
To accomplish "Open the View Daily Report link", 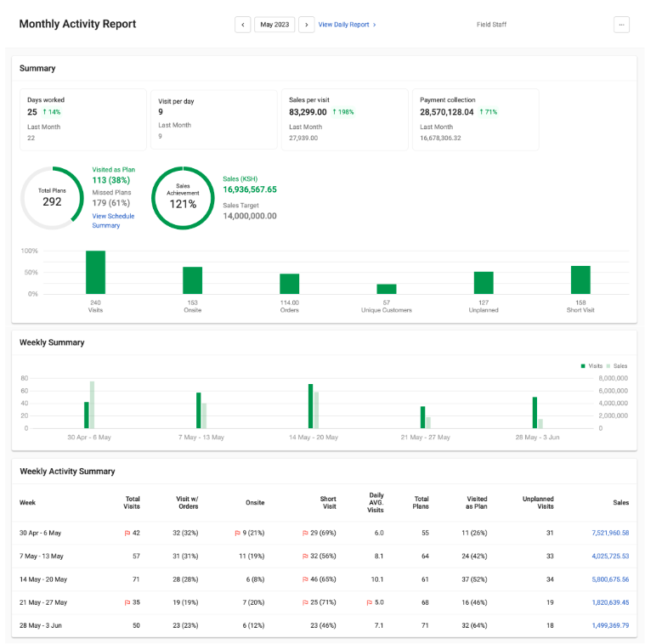I will 347,25.
